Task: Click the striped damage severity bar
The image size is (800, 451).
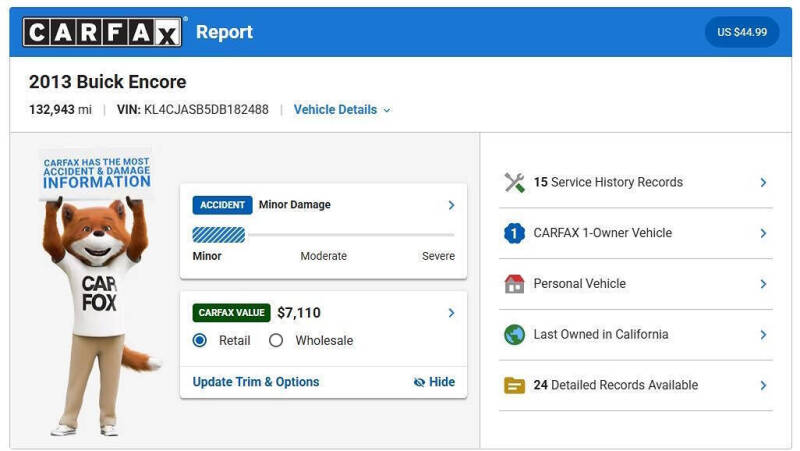Action: pyautogui.click(x=218, y=235)
